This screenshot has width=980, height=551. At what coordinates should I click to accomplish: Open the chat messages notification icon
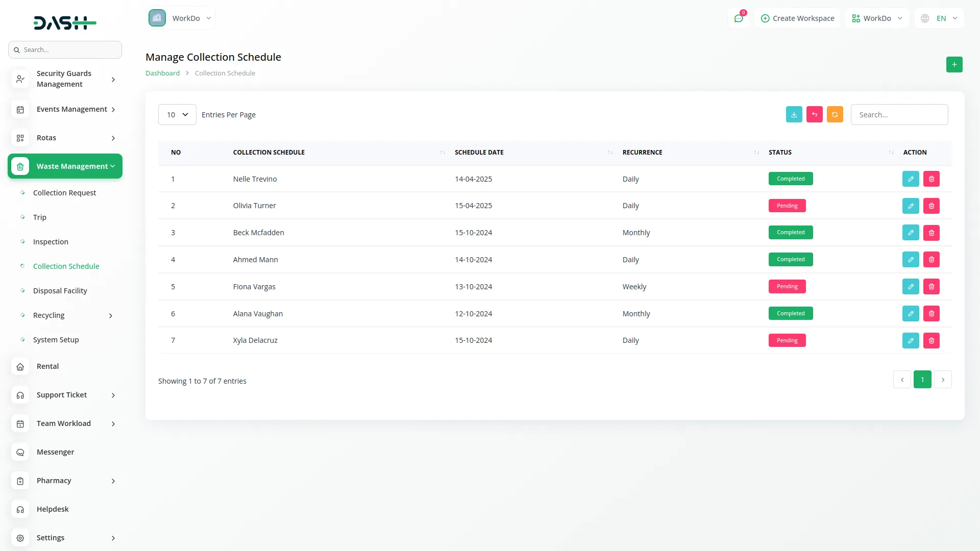[x=738, y=18]
